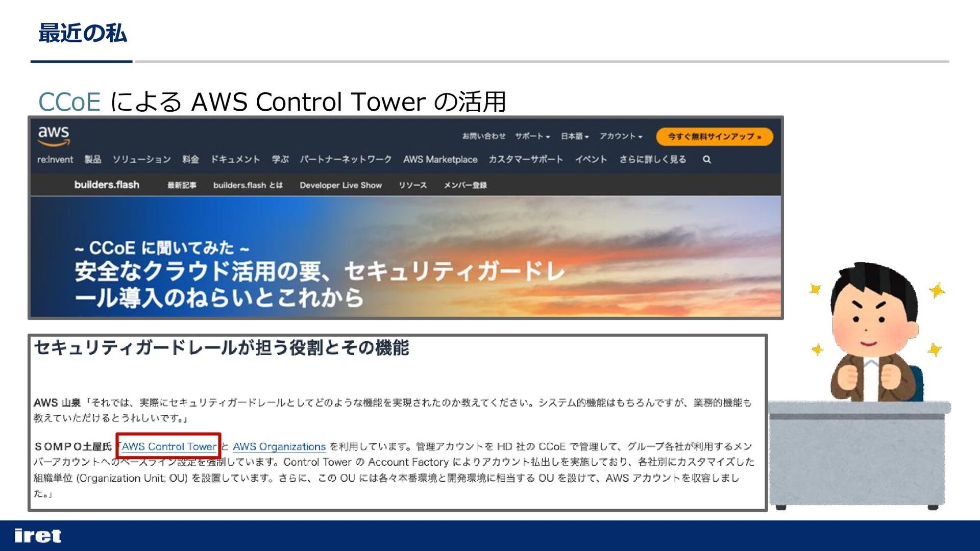Image resolution: width=980 pixels, height=551 pixels.
Task: Expand the サポート dropdown
Action: pyautogui.click(x=532, y=136)
